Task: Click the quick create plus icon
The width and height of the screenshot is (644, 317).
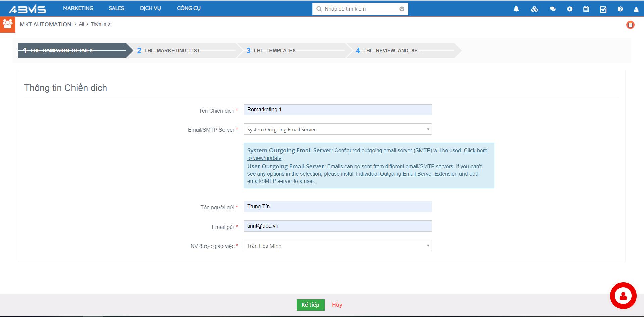Action: coord(569,9)
